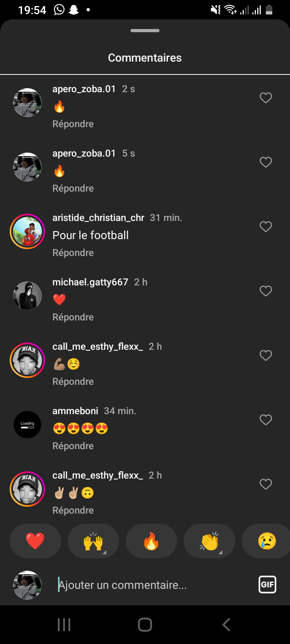The image size is (290, 644).
Task: Reply to ammeboni's comment
Action: (x=73, y=446)
